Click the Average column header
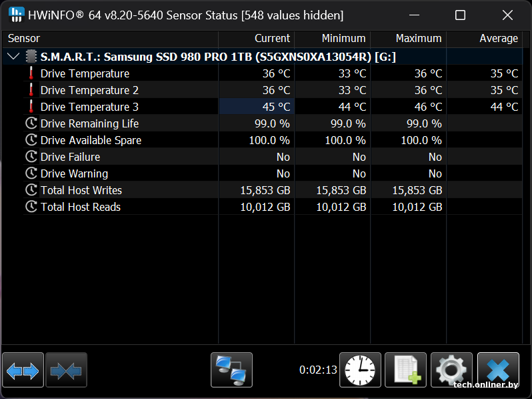Viewport: 532px width, 399px height. [x=485, y=39]
